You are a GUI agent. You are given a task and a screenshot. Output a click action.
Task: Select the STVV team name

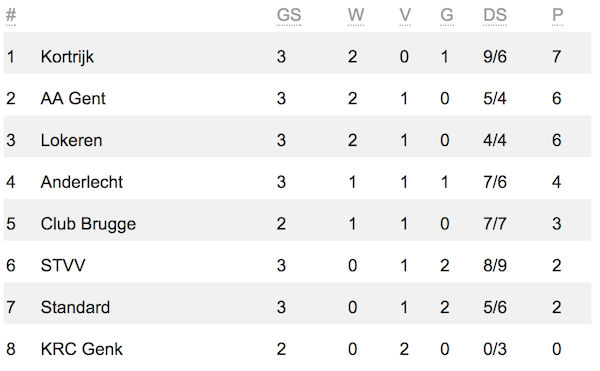(x=63, y=265)
